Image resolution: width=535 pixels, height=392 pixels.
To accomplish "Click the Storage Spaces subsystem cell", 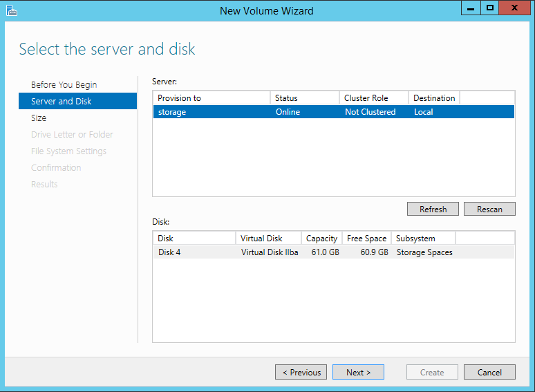I will pyautogui.click(x=424, y=252).
